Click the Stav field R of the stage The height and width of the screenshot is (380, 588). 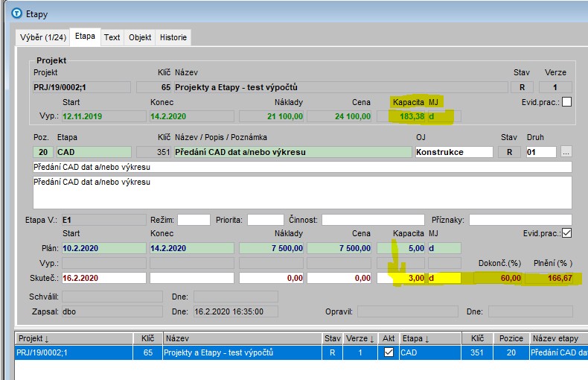509,152
